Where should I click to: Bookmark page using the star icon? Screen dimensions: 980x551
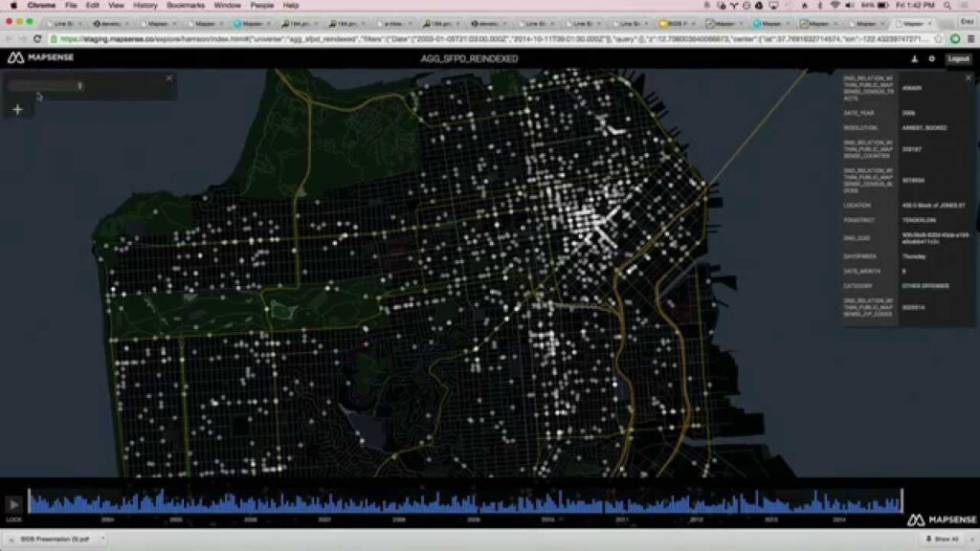pos(941,38)
